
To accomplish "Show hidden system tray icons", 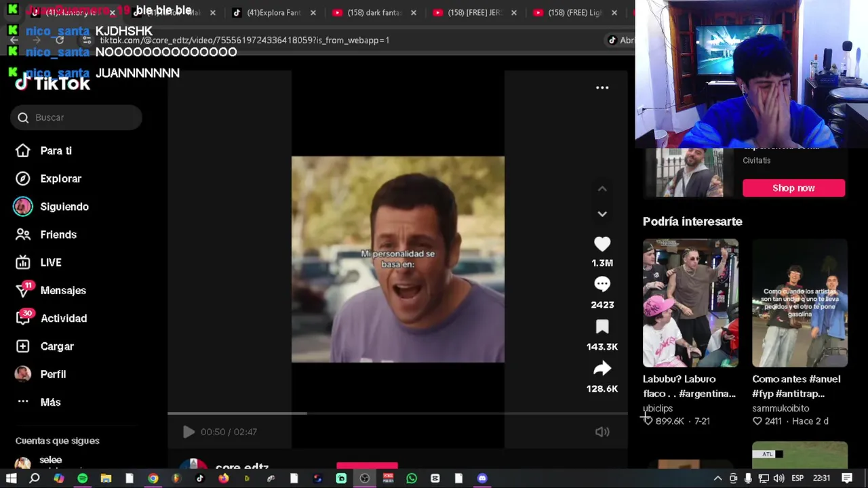I will [717, 479].
